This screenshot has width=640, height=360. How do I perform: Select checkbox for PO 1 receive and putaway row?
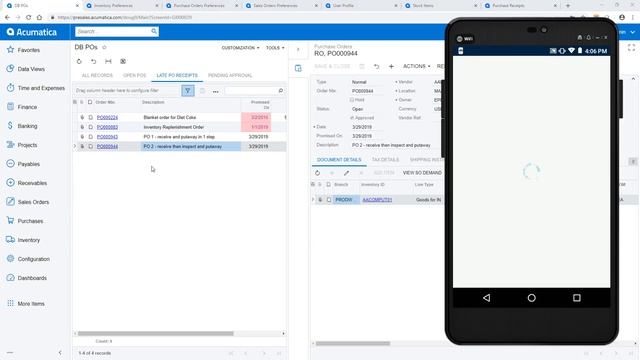91,137
